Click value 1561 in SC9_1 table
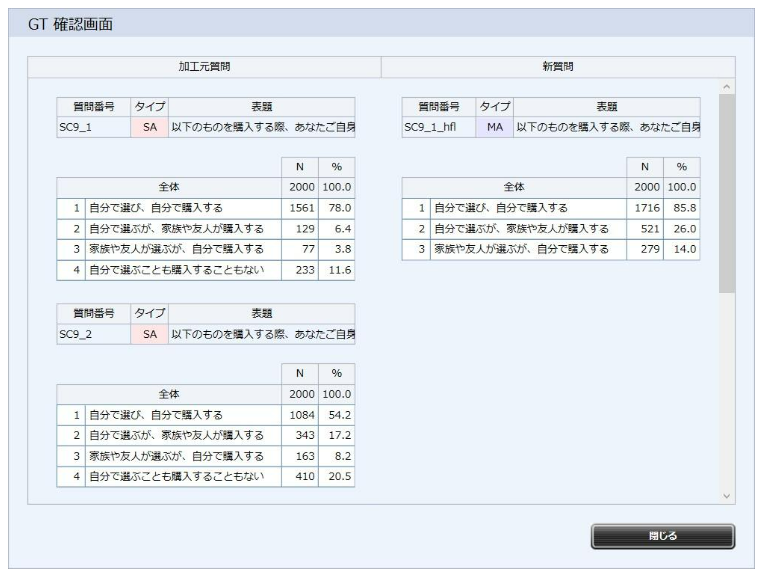Image resolution: width=761 pixels, height=580 pixels. click(x=300, y=208)
